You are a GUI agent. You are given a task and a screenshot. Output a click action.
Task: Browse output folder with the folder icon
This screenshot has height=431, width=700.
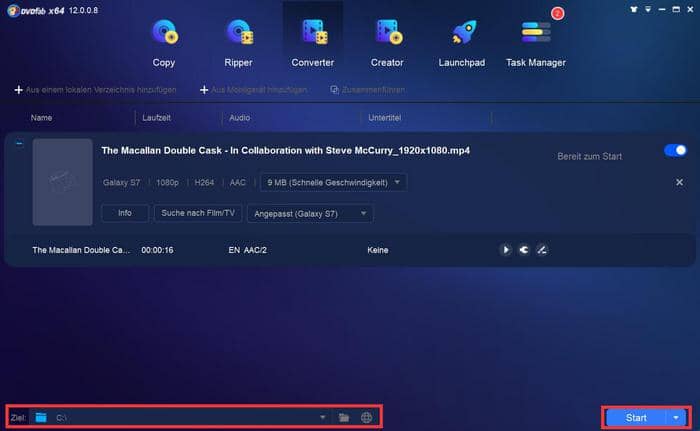(344, 417)
